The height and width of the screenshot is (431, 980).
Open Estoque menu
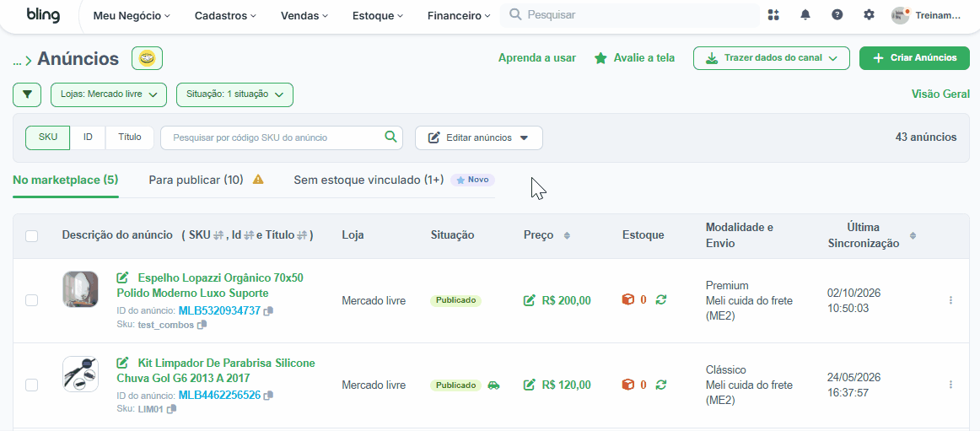pos(378,16)
